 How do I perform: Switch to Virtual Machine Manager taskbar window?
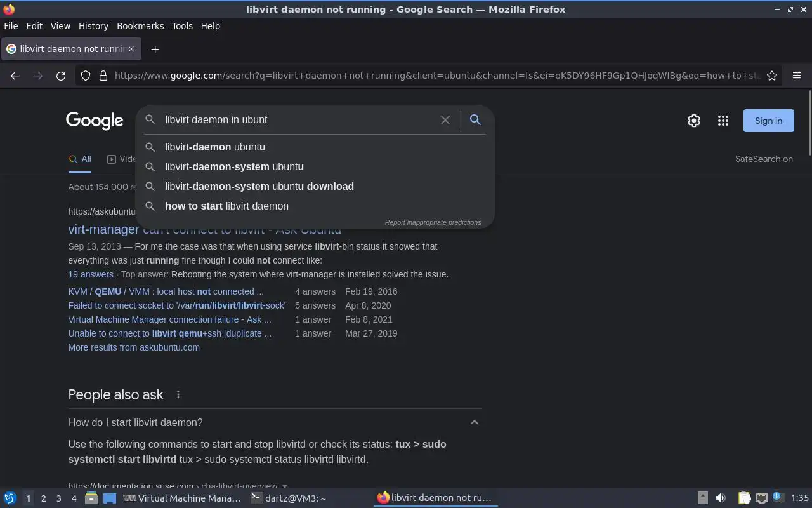coord(182,498)
